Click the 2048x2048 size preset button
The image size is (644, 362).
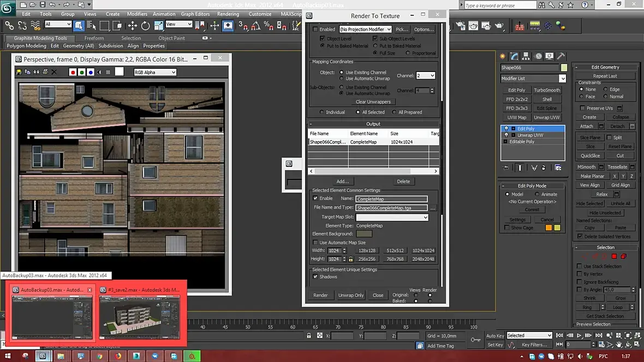coord(423,260)
